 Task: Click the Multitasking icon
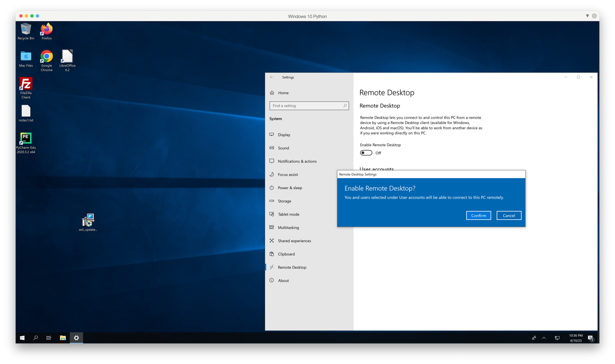272,228
